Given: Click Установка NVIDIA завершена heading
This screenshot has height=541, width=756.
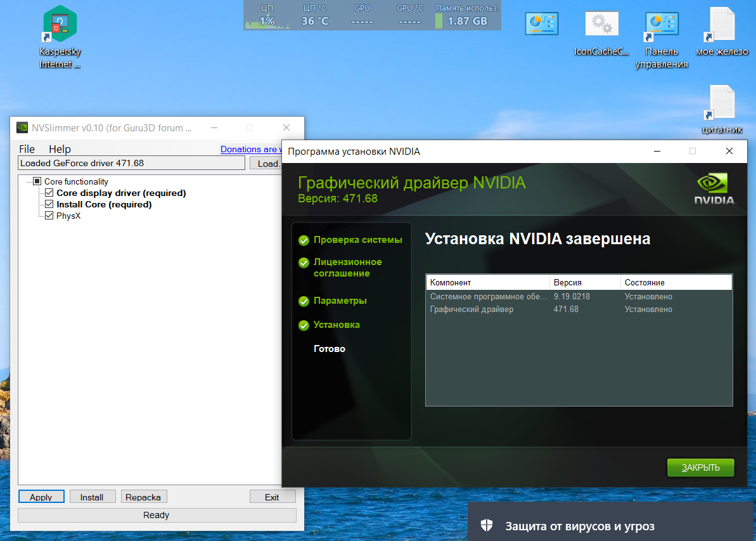Looking at the screenshot, I should tap(537, 238).
